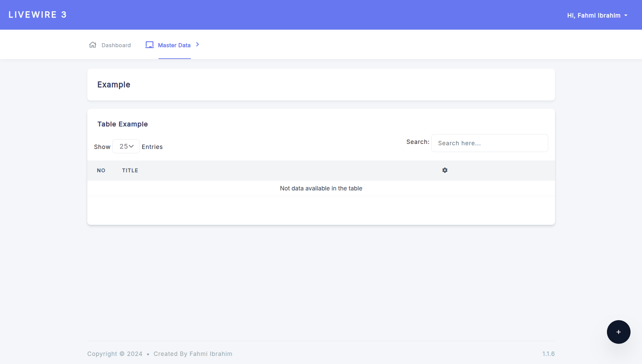The image size is (642, 364).
Task: Focus the Search here input field
Action: [x=489, y=143]
